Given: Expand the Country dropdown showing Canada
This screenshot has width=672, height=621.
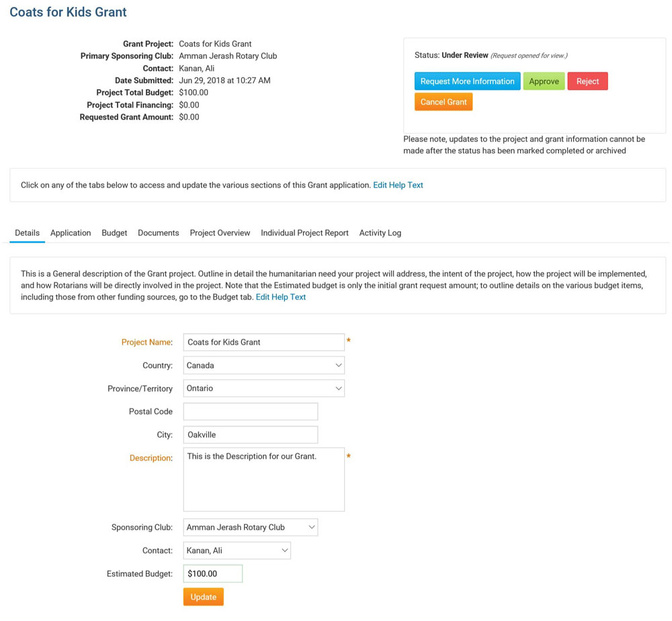Looking at the screenshot, I should tap(263, 366).
